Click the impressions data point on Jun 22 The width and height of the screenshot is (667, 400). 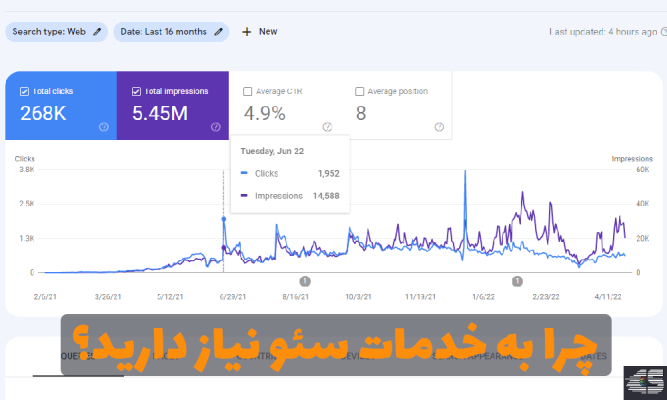224,248
